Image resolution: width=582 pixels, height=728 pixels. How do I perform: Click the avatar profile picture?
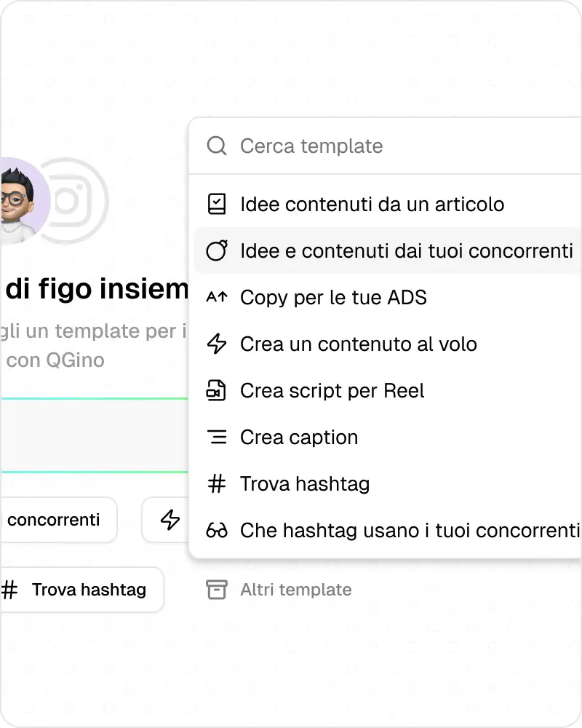(x=20, y=199)
